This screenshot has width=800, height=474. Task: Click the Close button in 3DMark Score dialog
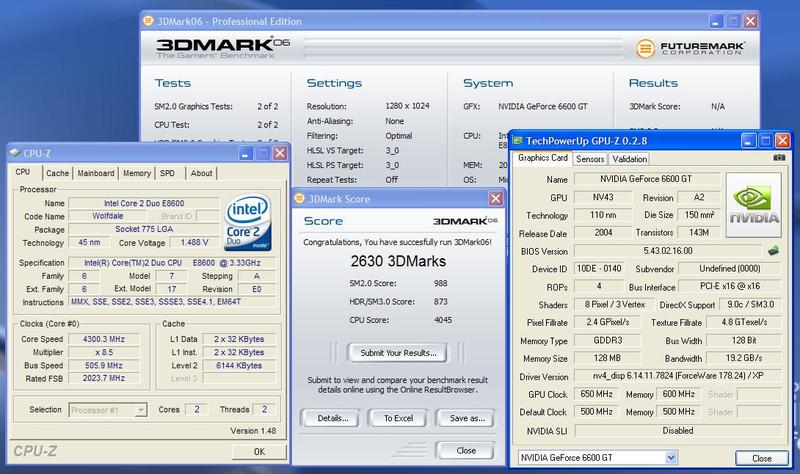coord(466,451)
